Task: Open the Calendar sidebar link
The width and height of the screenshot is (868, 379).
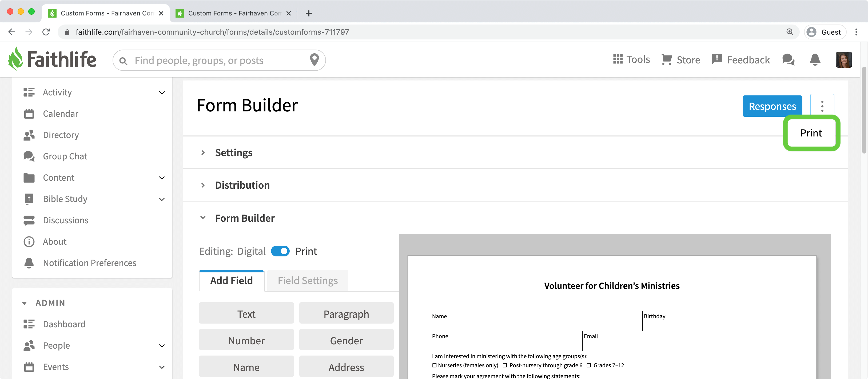Action: pos(61,114)
